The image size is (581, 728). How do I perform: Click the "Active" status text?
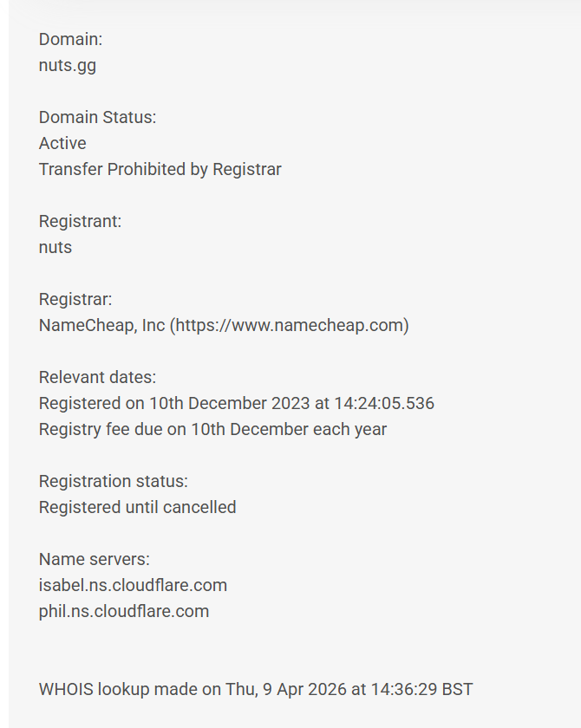click(62, 143)
